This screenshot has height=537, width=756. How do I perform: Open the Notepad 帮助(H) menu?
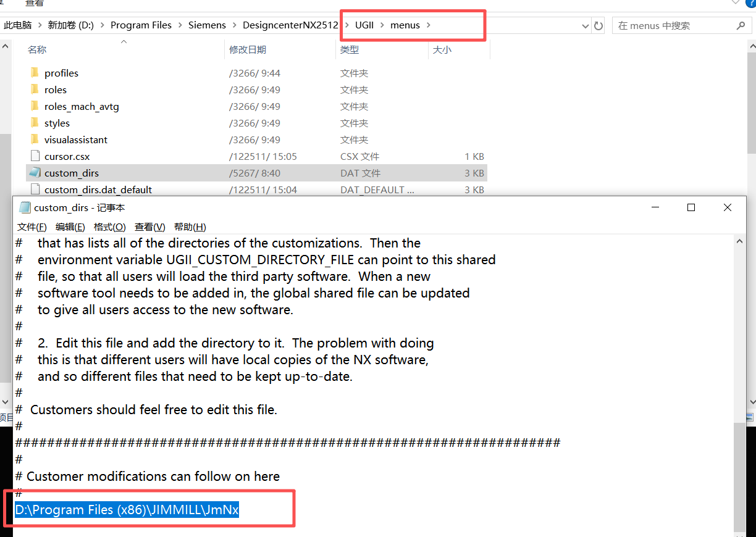pos(190,227)
